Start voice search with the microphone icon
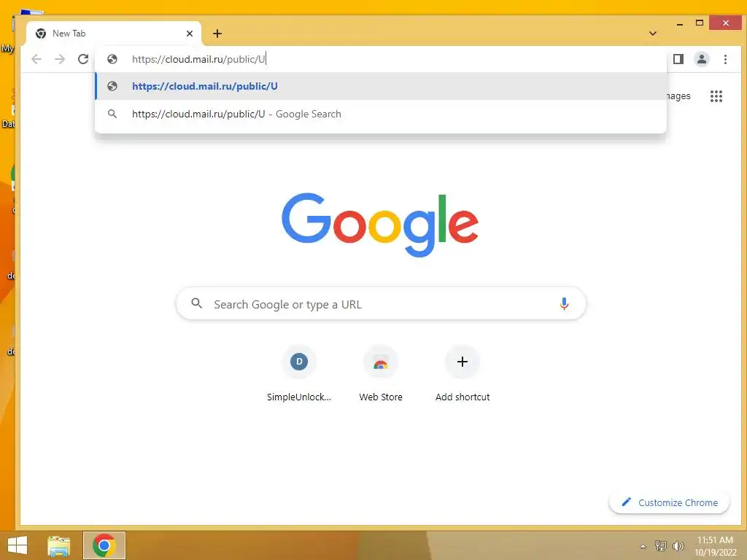 (x=564, y=304)
